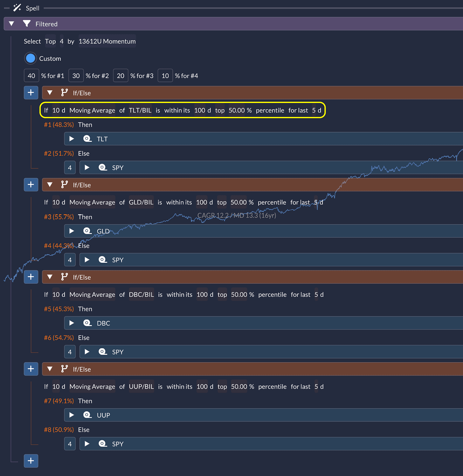The height and width of the screenshot is (476, 463).
Task: Edit the 30 % for #2 field
Action: 76,76
